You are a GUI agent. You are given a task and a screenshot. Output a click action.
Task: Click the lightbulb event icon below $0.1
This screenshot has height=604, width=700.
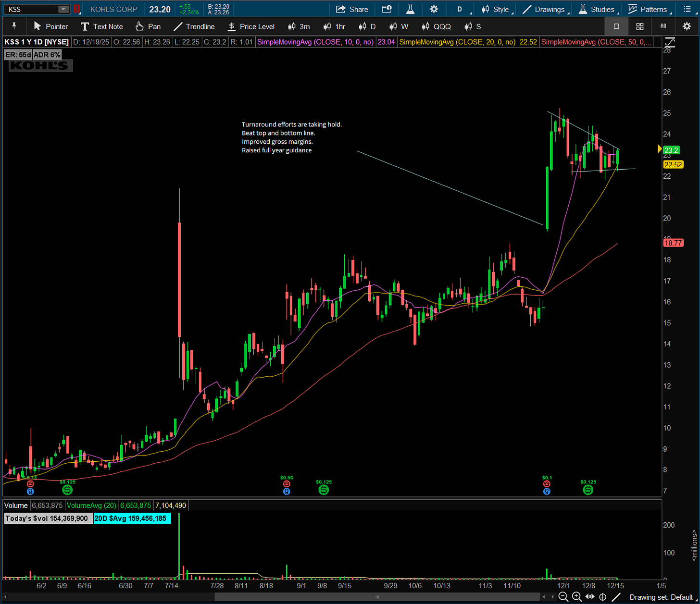coord(547,492)
